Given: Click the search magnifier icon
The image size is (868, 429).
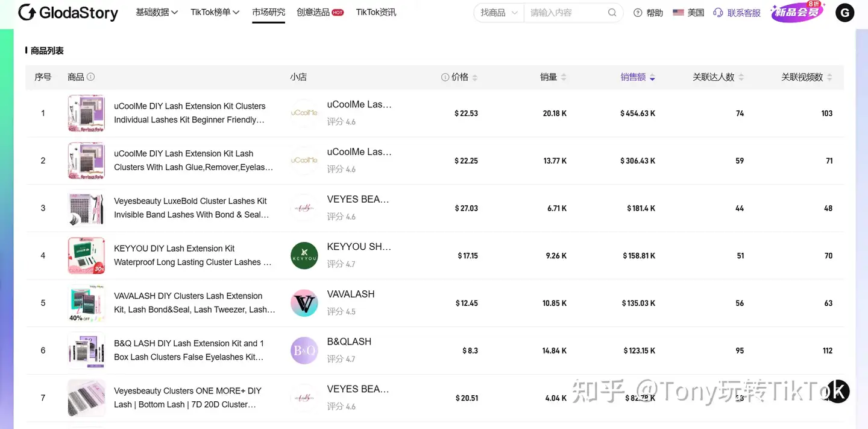Looking at the screenshot, I should coord(612,13).
